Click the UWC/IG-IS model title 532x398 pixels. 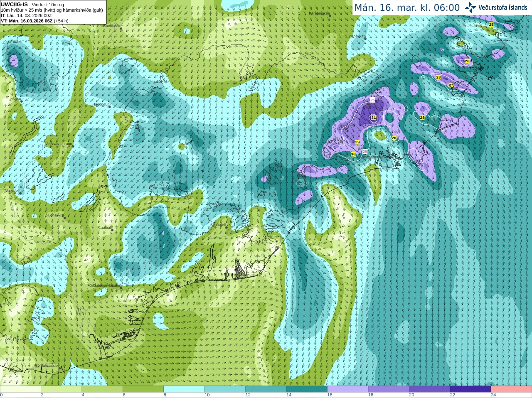pyautogui.click(x=14, y=4)
